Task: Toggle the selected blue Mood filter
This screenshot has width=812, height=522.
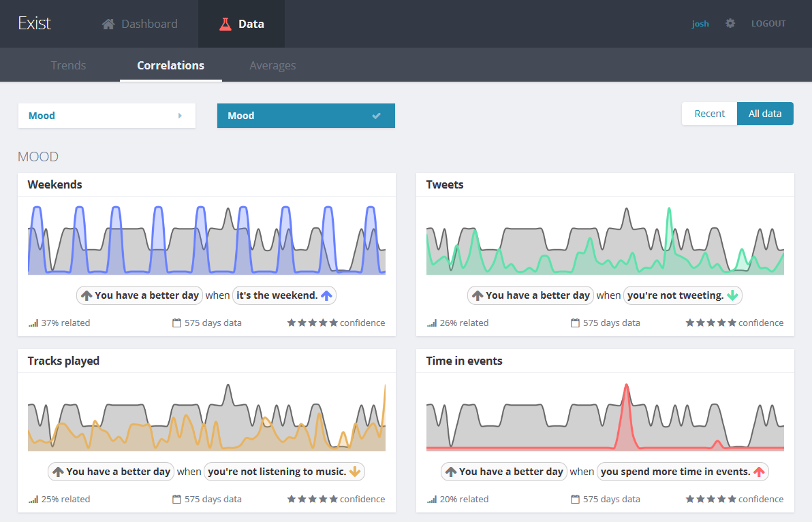Action: [306, 116]
